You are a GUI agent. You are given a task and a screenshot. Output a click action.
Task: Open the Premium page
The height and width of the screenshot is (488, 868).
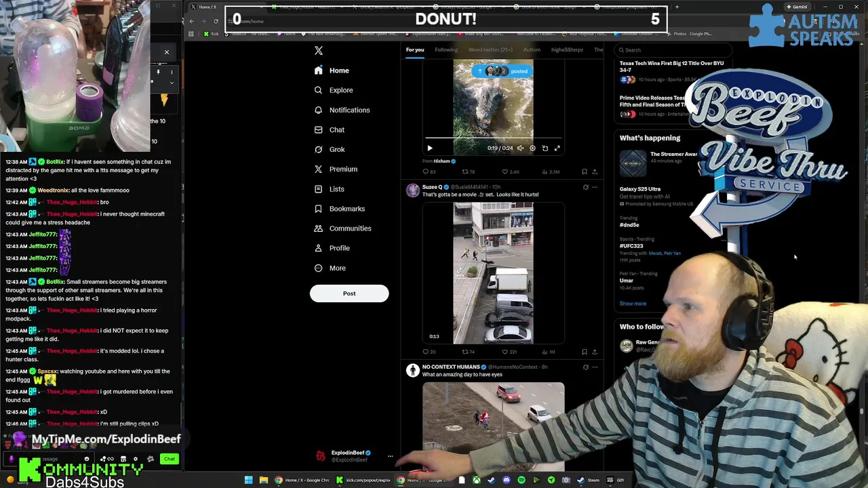336,169
